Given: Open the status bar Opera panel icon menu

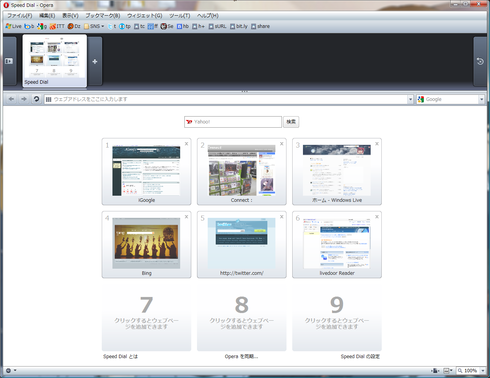Looking at the screenshot, I should point(11,370).
